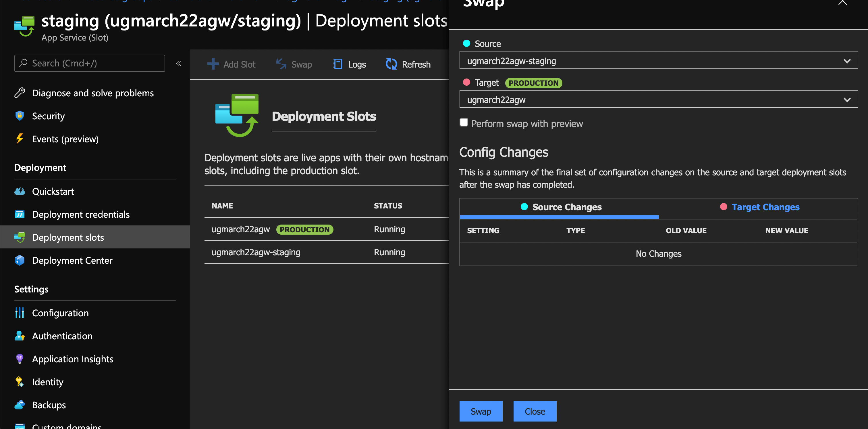Click the Backups cloud icon
The height and width of the screenshot is (429, 868).
coord(20,405)
